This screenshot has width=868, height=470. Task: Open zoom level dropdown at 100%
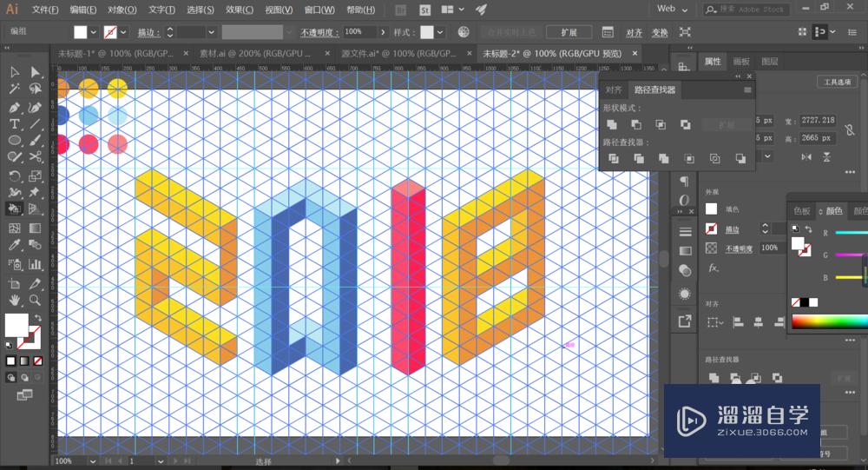[x=93, y=461]
